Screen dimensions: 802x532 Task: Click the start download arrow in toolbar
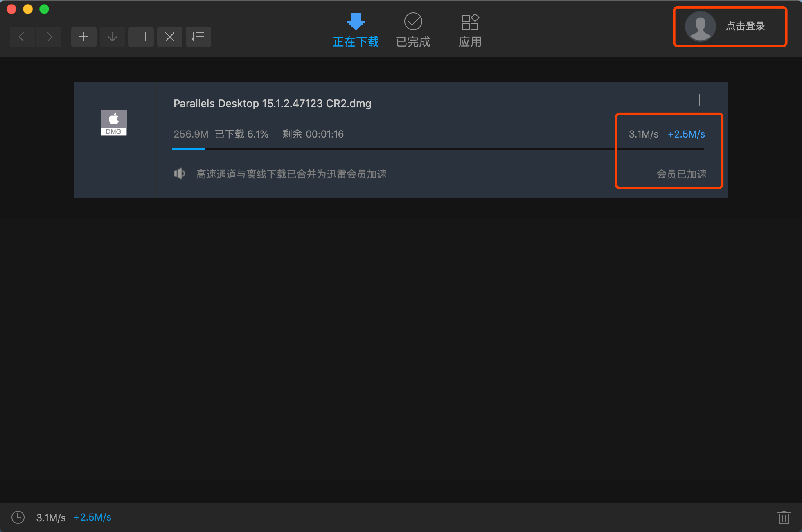tap(113, 37)
